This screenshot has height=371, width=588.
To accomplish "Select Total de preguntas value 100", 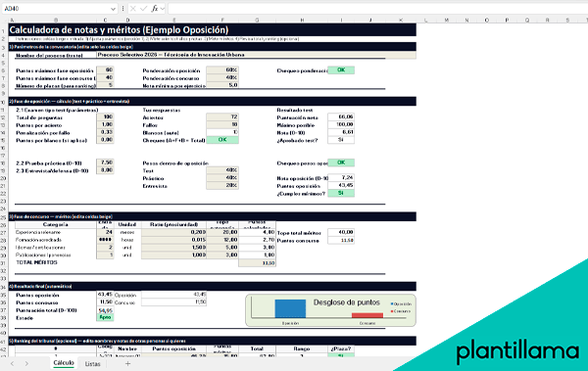I will (105, 116).
